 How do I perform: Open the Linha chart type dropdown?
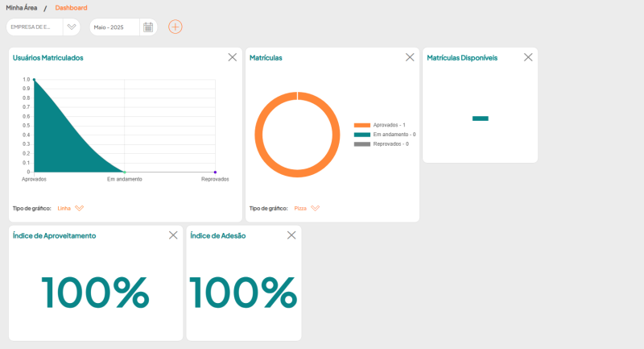(71, 209)
